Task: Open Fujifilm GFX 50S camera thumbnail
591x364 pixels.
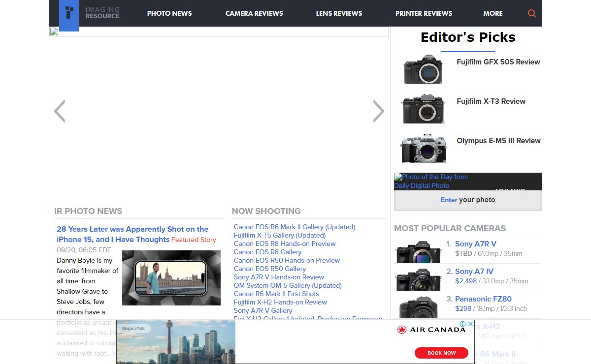Action: pos(423,70)
